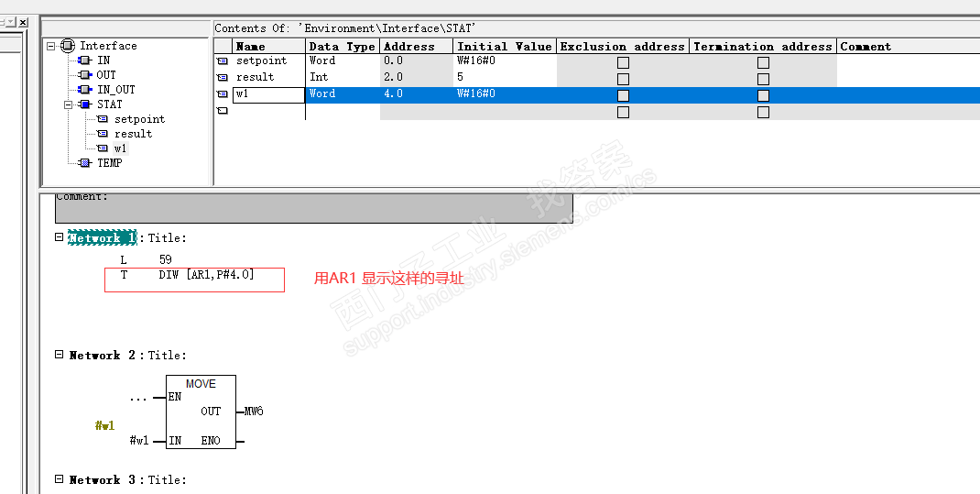The image size is (980, 494).
Task: Collapse the Interface tree root
Action: coord(51,46)
